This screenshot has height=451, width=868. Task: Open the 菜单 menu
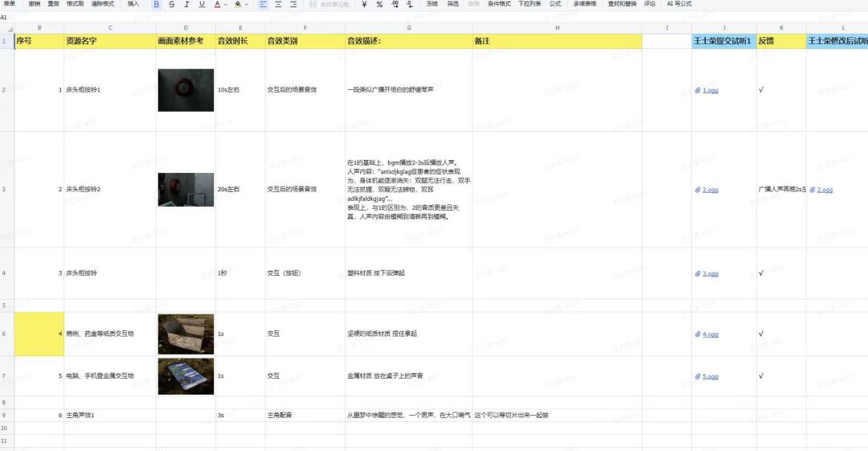click(10, 4)
